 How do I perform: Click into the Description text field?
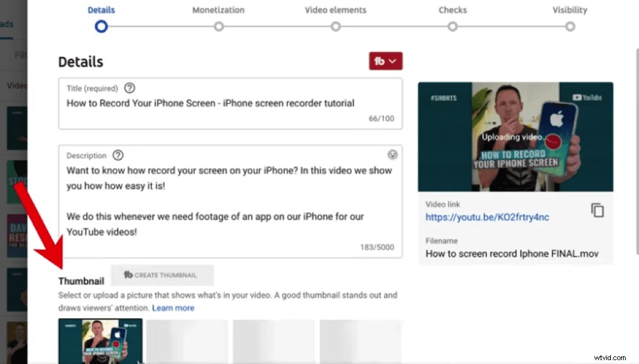coord(231,201)
